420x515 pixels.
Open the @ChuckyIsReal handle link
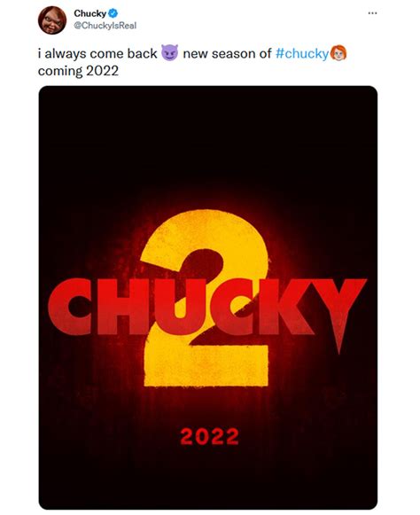(x=105, y=26)
